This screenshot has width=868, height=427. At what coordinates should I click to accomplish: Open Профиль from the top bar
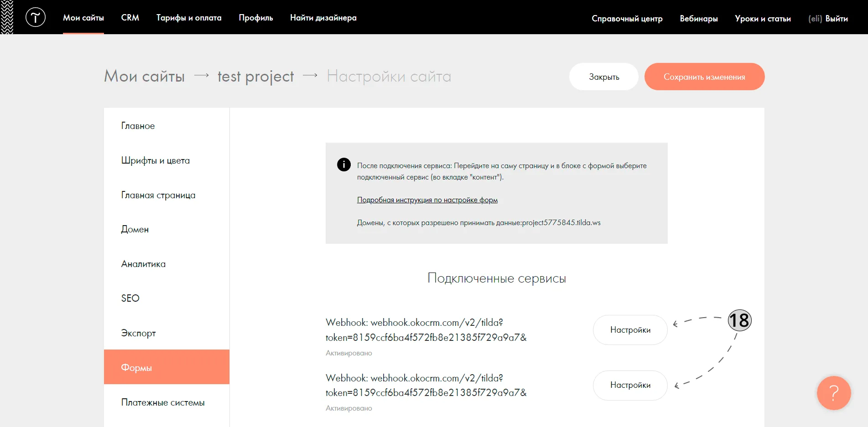[256, 18]
